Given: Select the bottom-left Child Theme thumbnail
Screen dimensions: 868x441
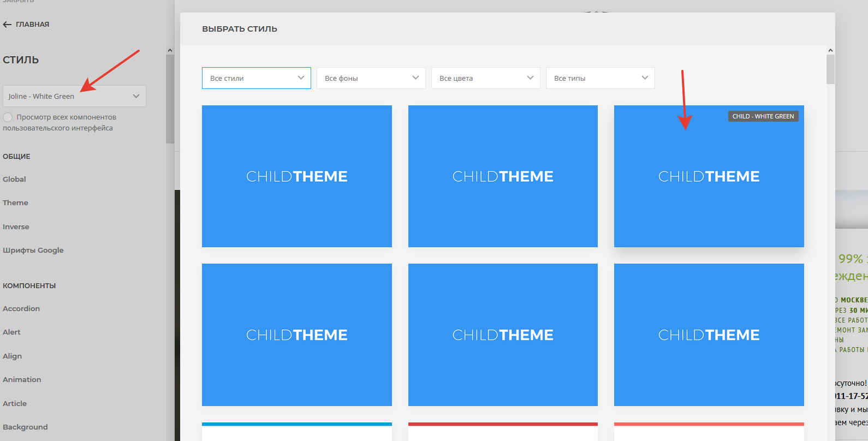Looking at the screenshot, I should pyautogui.click(x=296, y=335).
